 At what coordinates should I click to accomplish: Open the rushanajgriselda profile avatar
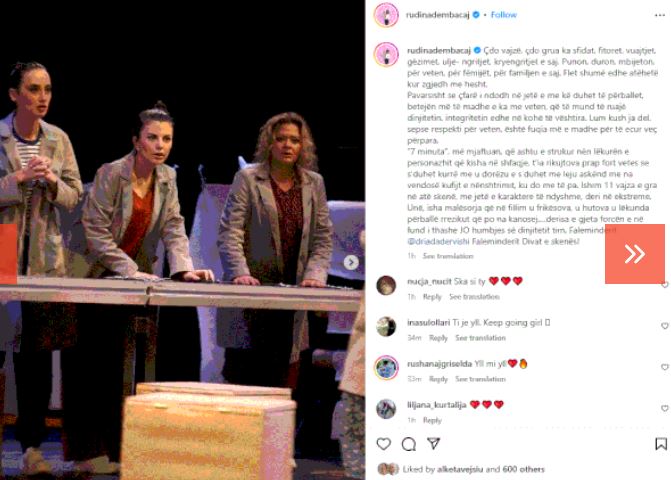tap(386, 367)
